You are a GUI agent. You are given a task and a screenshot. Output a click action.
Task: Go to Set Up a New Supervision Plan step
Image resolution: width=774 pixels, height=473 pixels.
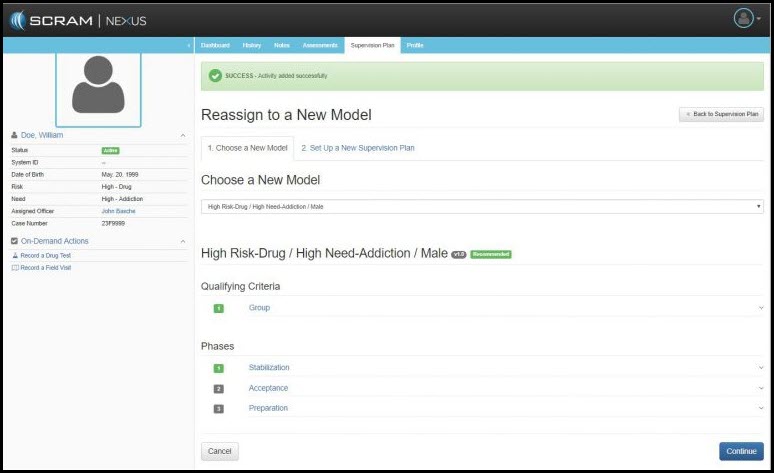[x=358, y=148]
